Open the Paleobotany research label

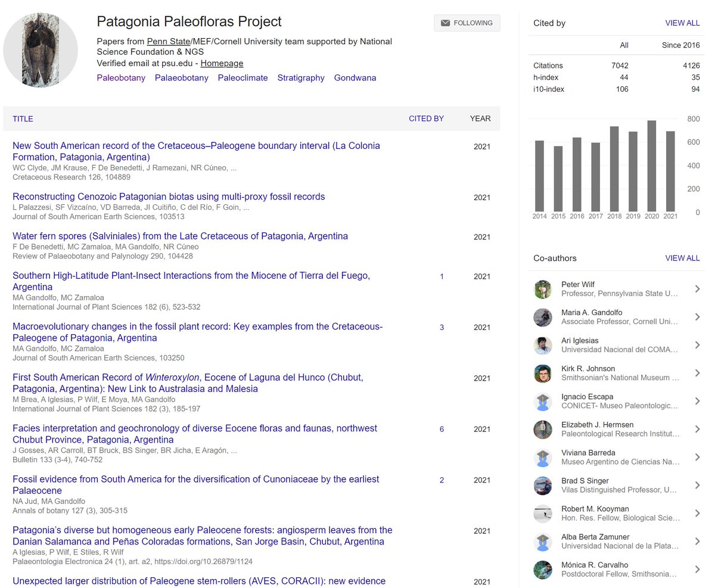[x=121, y=77]
